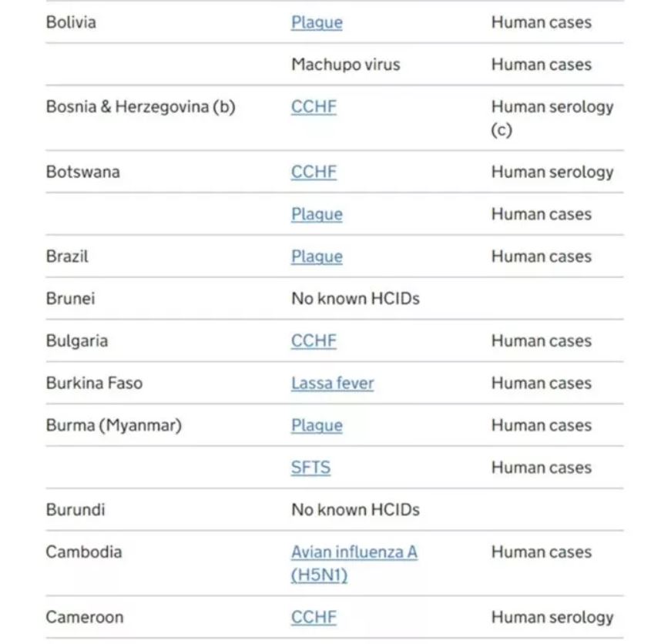Open the SFTS link
The height and width of the screenshot is (644, 661).
click(x=310, y=468)
